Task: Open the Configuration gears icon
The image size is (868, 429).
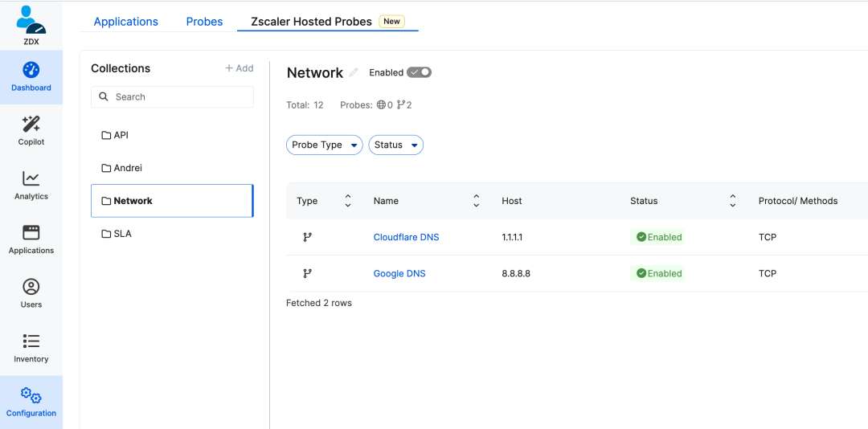Action: click(x=31, y=395)
